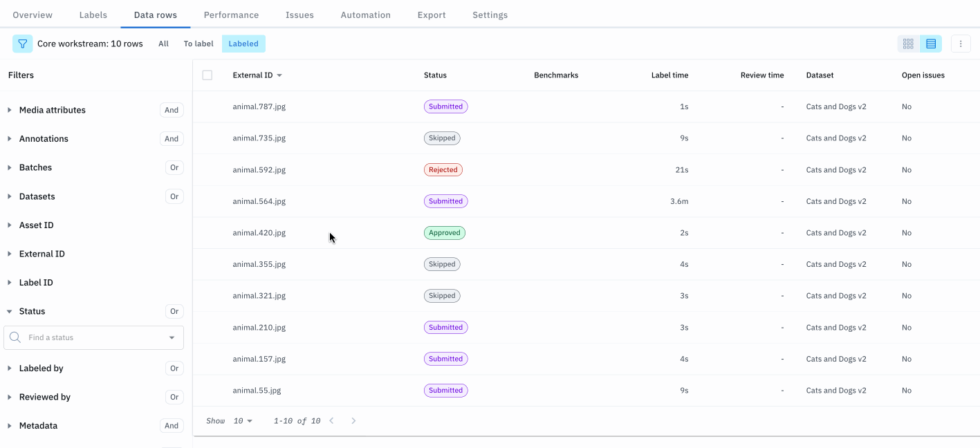Toggle the Batches Or operator

coord(174,167)
